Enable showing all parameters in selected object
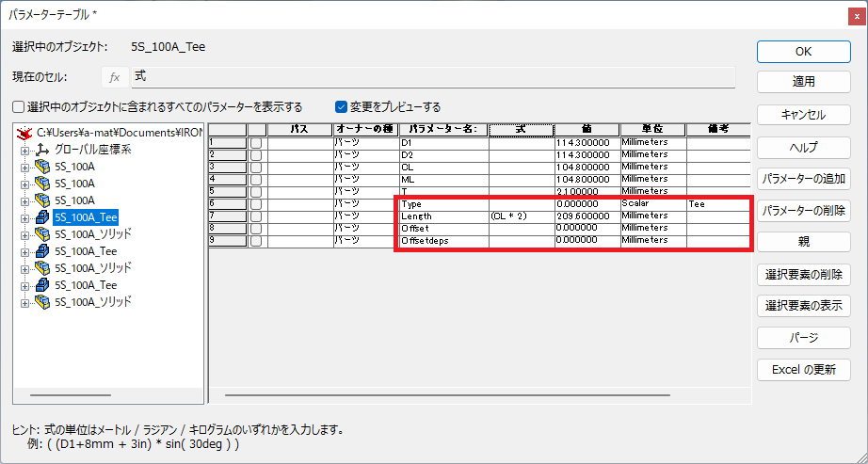Screen dimensions: 868x464 (x=19, y=107)
